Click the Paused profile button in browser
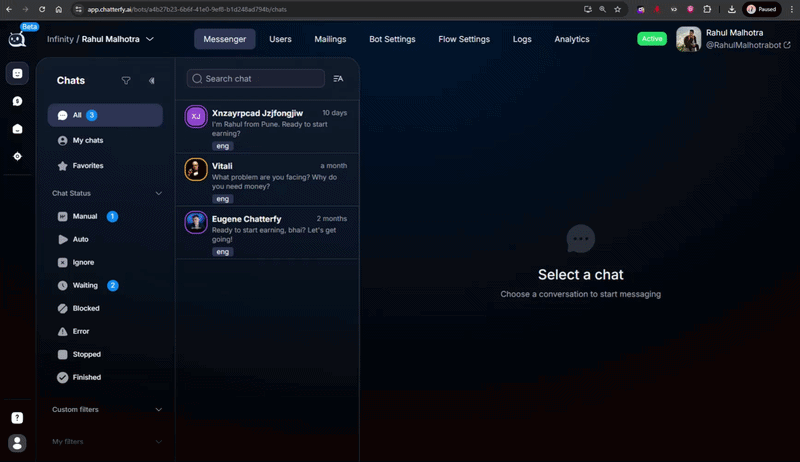This screenshot has width=800, height=462. coord(762,9)
